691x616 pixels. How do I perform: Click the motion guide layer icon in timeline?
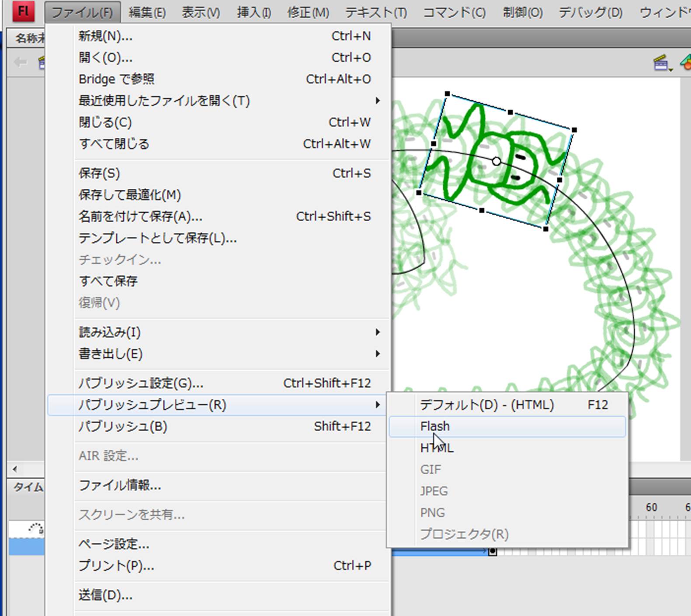click(36, 529)
